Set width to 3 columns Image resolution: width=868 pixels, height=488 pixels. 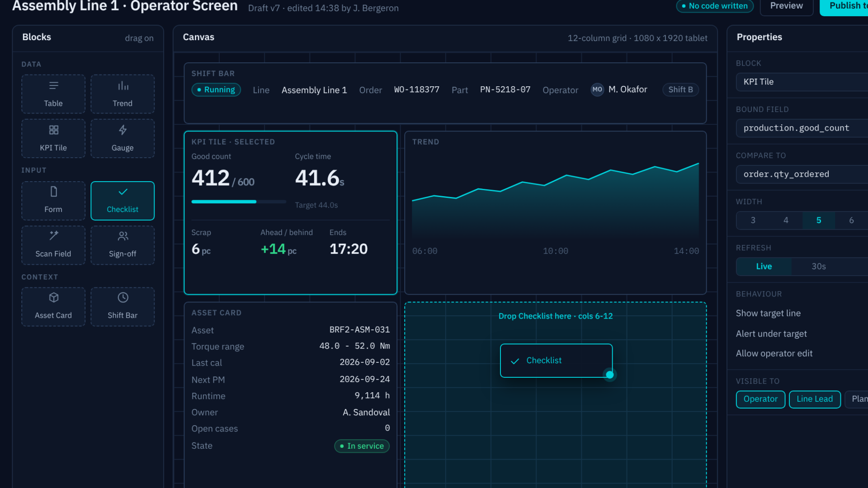(x=753, y=221)
